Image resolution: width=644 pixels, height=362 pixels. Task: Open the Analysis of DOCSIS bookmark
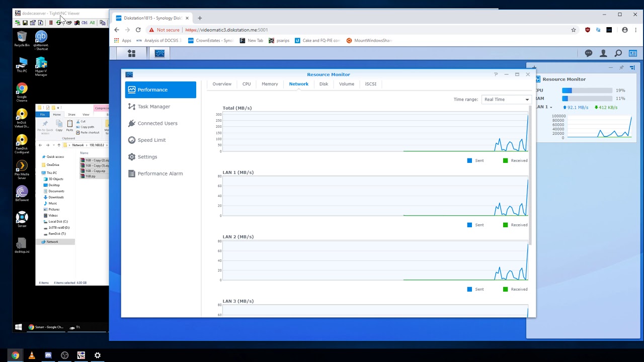coord(158,40)
